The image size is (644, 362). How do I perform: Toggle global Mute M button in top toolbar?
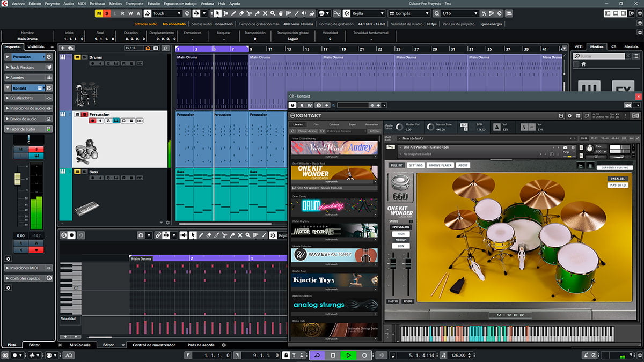99,13
